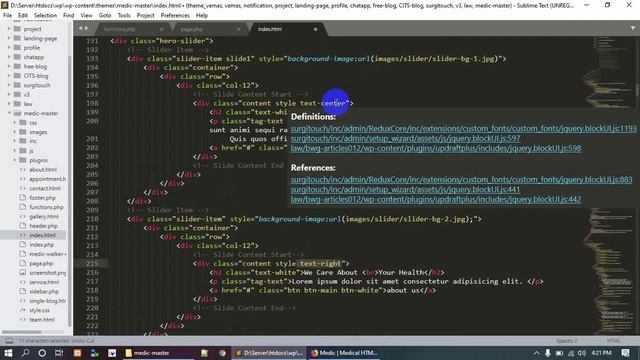Open header.php in the sidebar
Viewport: 640px width, 360px height.
[x=43, y=226]
